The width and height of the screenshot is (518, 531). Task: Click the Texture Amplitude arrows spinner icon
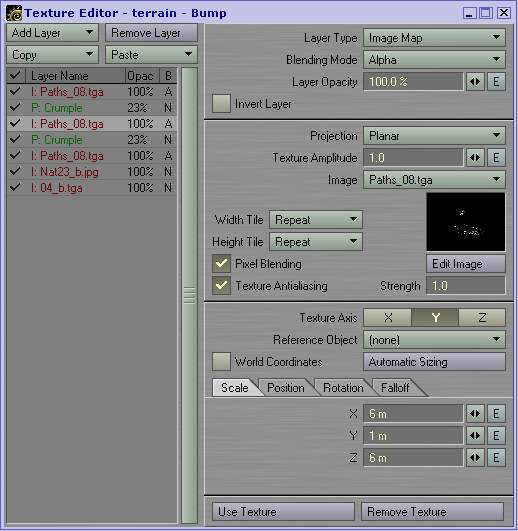click(475, 157)
